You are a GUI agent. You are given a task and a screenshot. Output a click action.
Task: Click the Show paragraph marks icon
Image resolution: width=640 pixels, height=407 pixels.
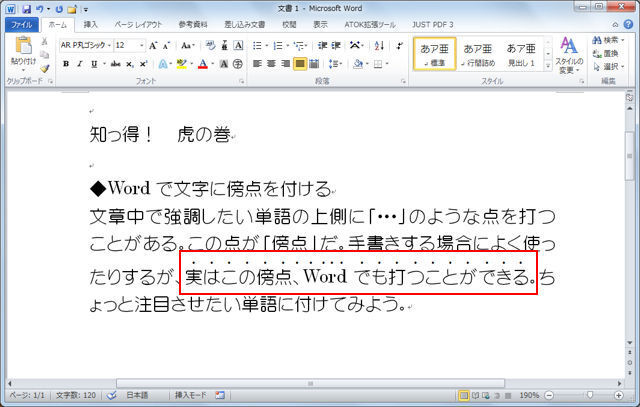(x=400, y=45)
